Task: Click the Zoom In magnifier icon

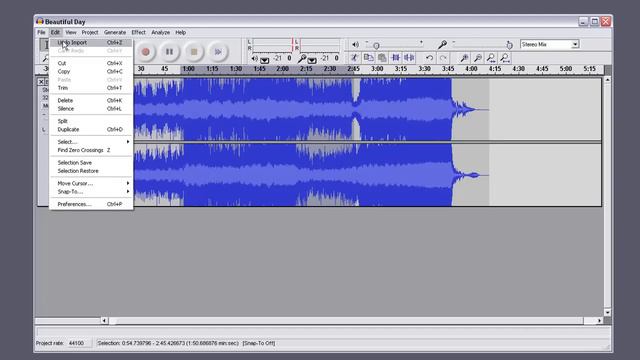Action: click(464, 58)
